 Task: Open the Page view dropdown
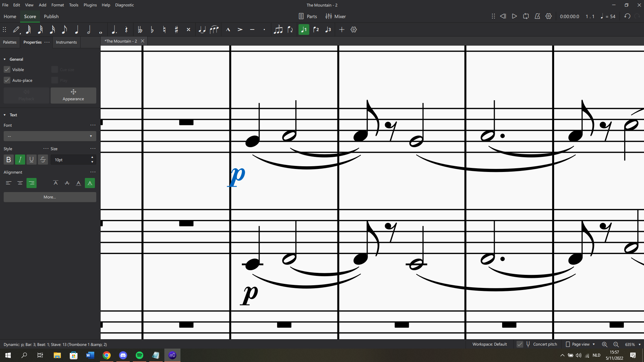(581, 344)
